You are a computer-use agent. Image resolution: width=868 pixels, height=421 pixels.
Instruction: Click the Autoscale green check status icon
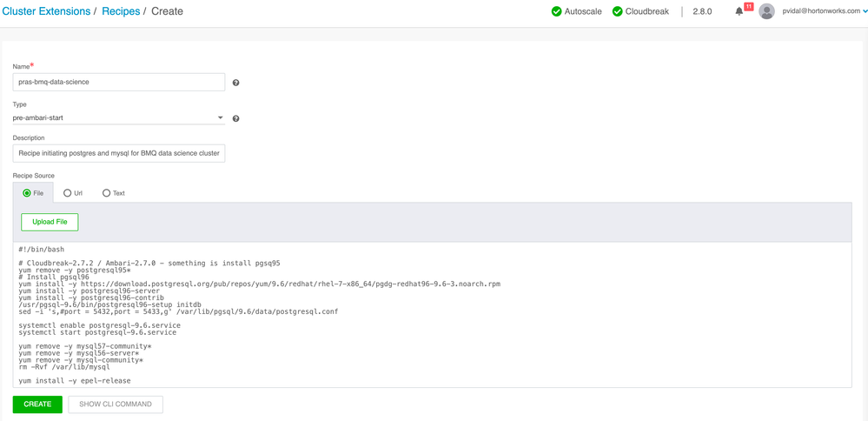coord(557,11)
